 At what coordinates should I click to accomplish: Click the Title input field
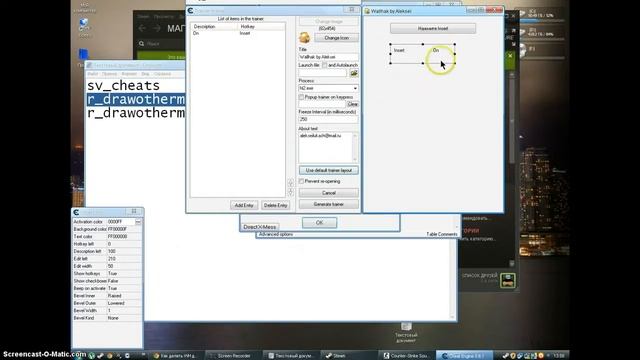point(329,57)
